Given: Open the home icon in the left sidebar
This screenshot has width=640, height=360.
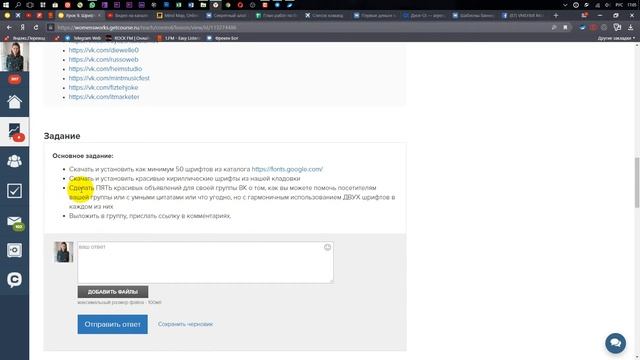Looking at the screenshot, I should (x=14, y=102).
